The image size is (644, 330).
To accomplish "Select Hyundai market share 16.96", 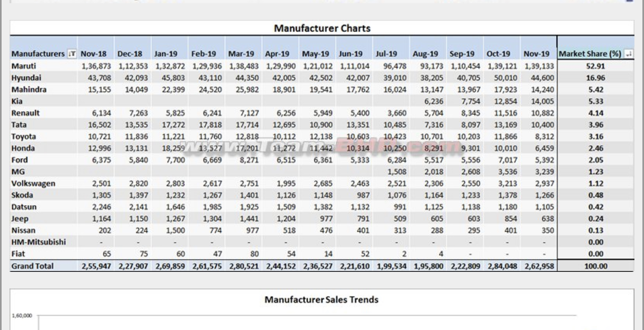I will [595, 78].
